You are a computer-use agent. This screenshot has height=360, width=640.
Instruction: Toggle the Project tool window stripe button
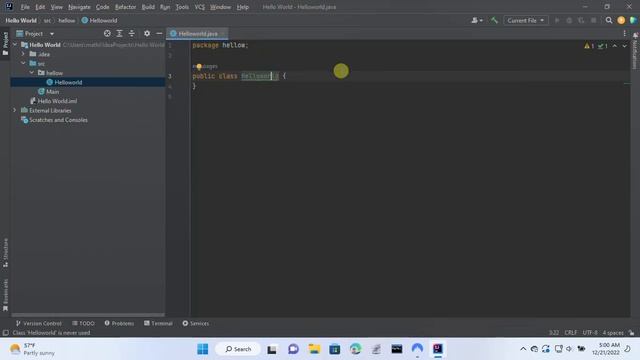(5, 43)
